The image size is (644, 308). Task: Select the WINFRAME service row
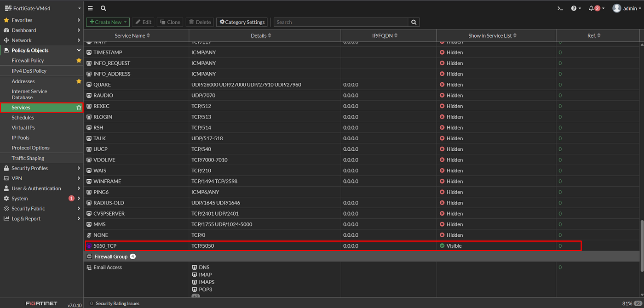(362, 181)
